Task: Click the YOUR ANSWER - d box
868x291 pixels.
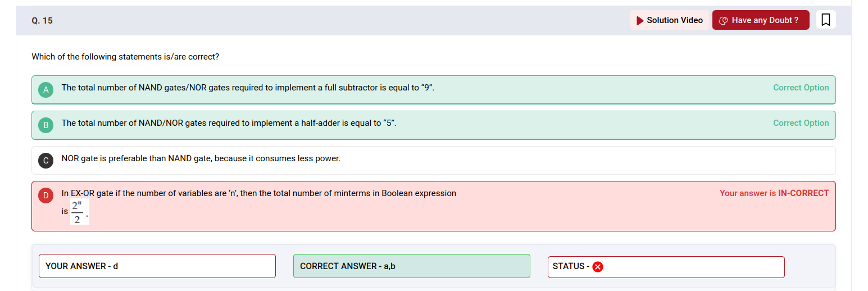Action: point(157,266)
